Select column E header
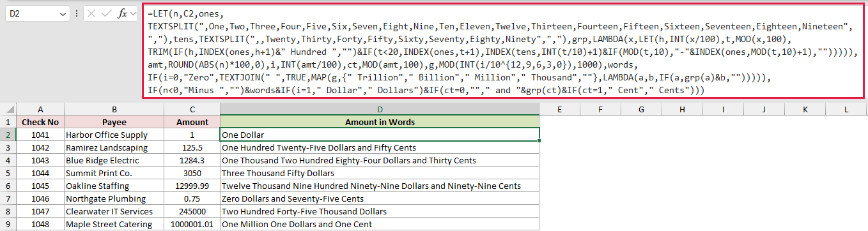The width and height of the screenshot is (868, 231). [560, 109]
